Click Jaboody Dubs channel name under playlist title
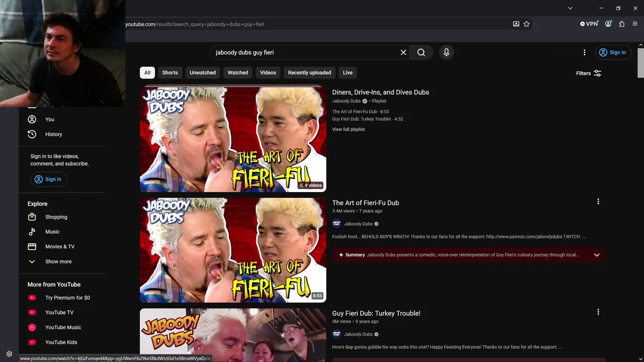The image size is (644, 362). (346, 101)
